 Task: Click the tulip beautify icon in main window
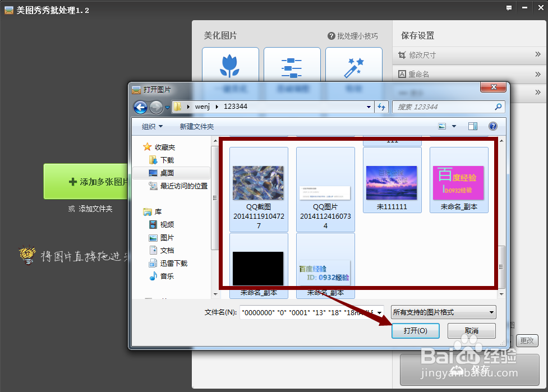click(x=231, y=65)
